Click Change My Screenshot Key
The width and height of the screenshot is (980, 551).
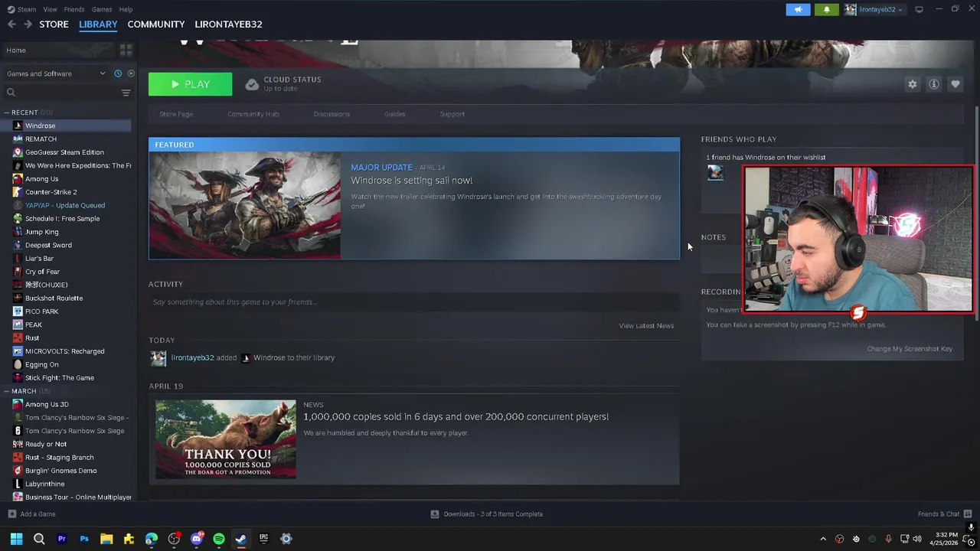coord(910,349)
